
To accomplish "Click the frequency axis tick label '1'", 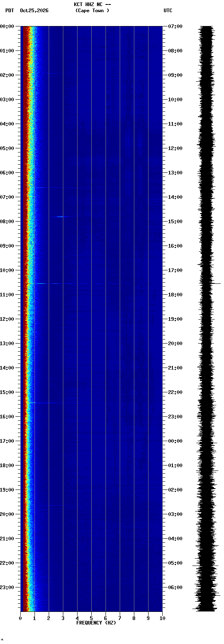I will (34, 618).
